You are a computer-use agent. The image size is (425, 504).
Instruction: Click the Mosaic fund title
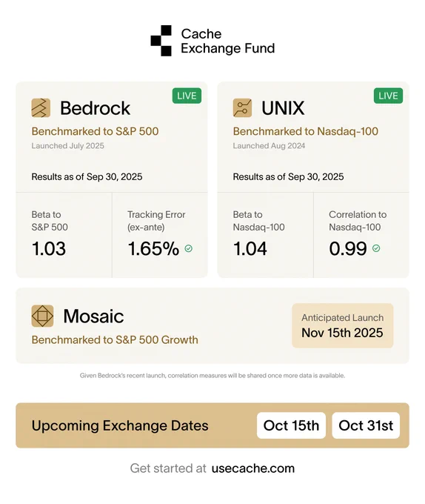click(x=93, y=316)
